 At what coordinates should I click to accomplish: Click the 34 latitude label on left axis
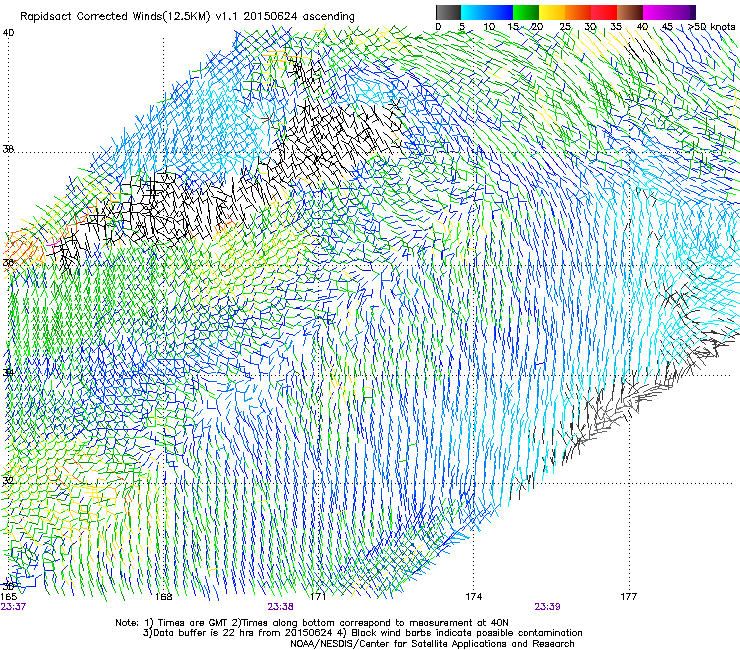pos(8,372)
